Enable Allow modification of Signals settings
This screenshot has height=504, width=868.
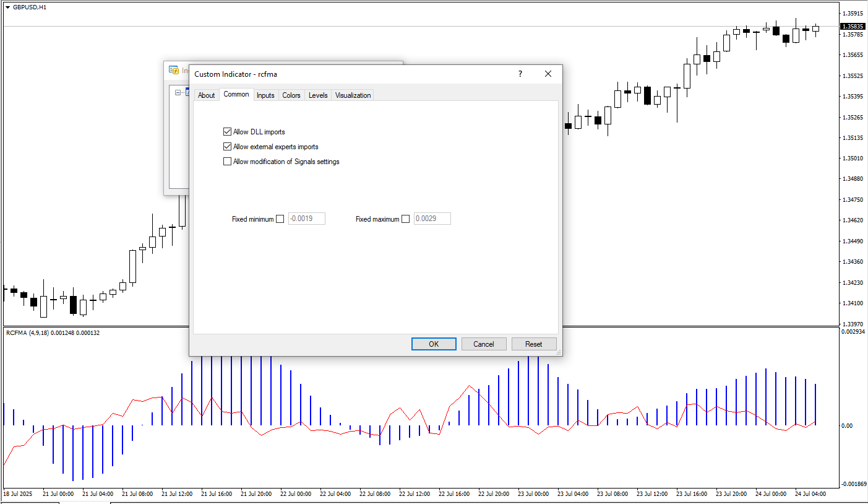[x=227, y=162]
